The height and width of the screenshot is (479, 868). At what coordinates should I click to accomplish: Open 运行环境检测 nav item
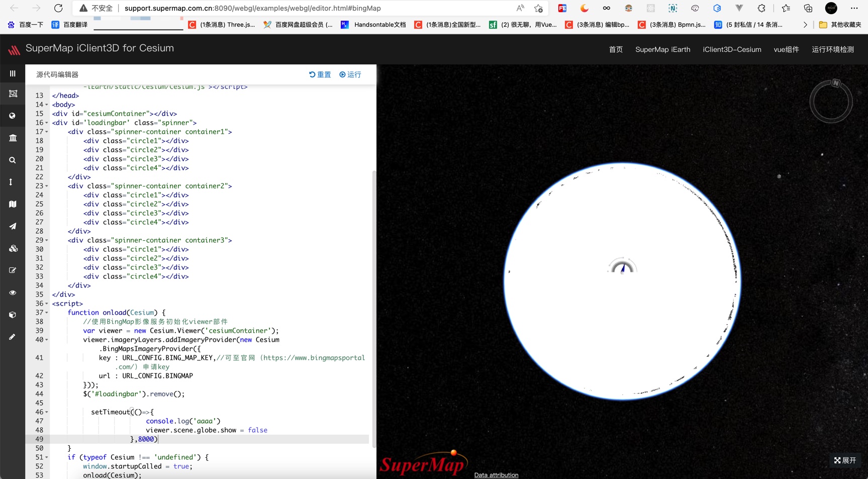(833, 49)
